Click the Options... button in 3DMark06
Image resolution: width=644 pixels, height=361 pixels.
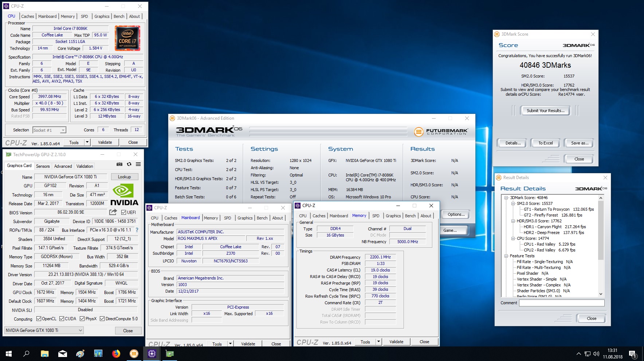click(x=456, y=214)
